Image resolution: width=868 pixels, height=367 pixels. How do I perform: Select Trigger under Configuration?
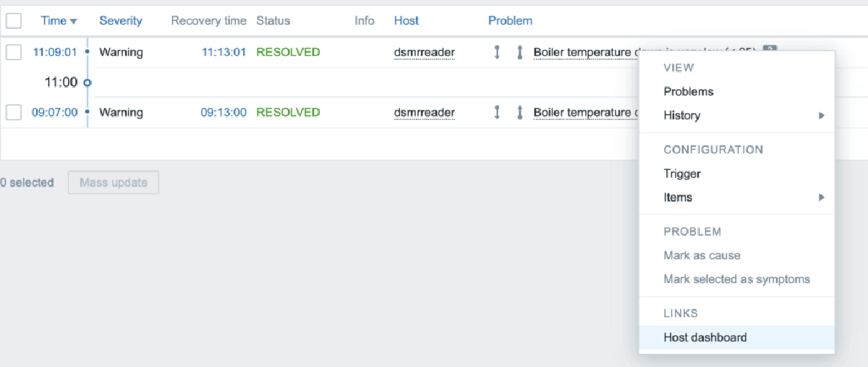click(682, 174)
